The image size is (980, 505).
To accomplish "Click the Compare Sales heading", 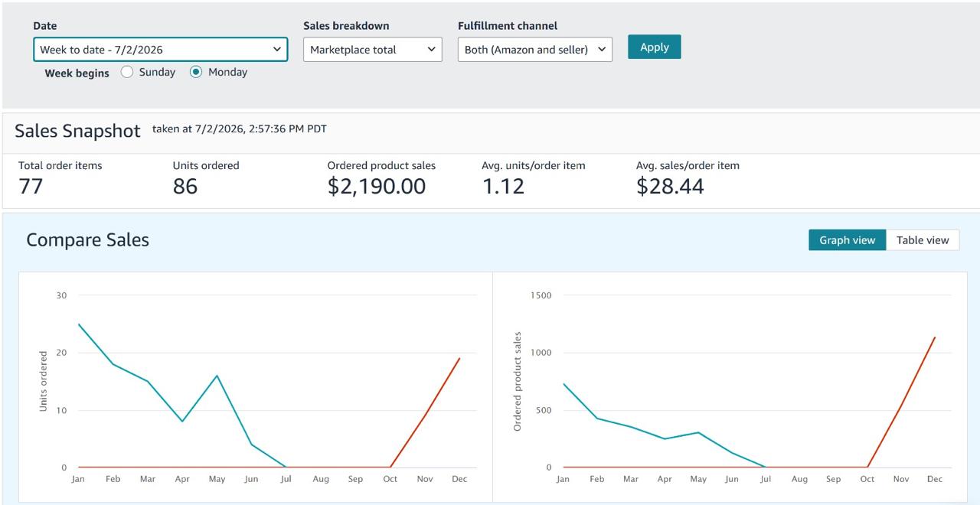I will [x=88, y=239].
